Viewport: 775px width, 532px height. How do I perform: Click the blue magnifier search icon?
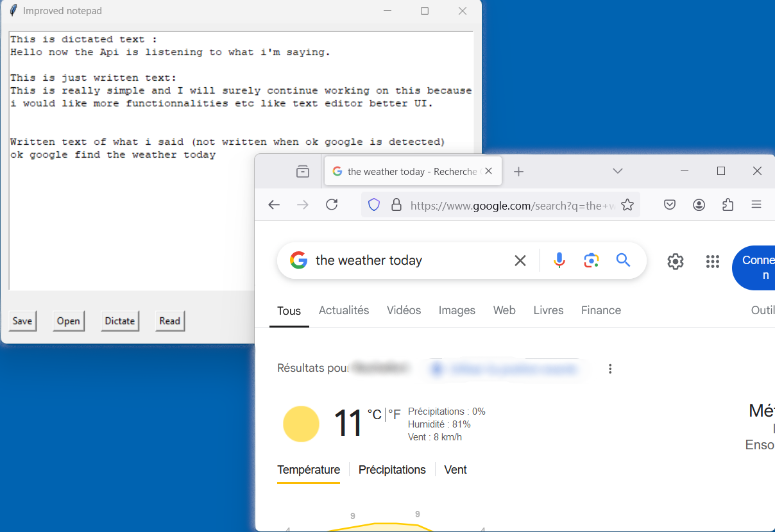point(623,260)
